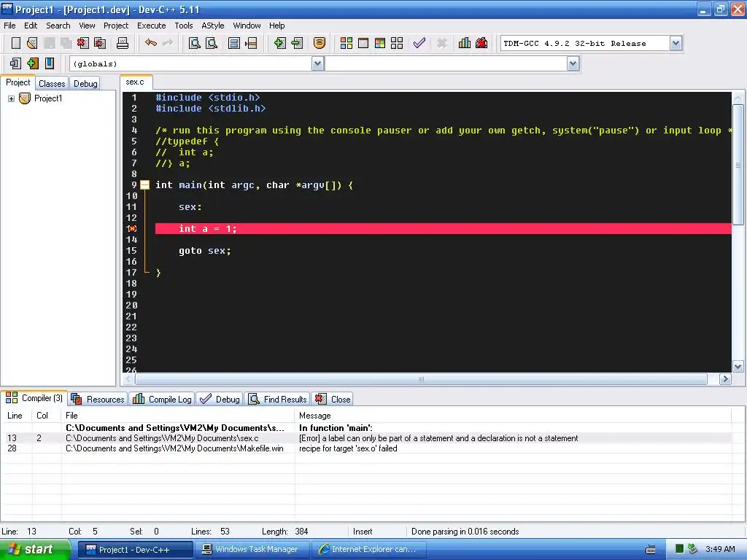The width and height of the screenshot is (747, 560).
Task: Switch to the Classes tab
Action: (x=52, y=84)
